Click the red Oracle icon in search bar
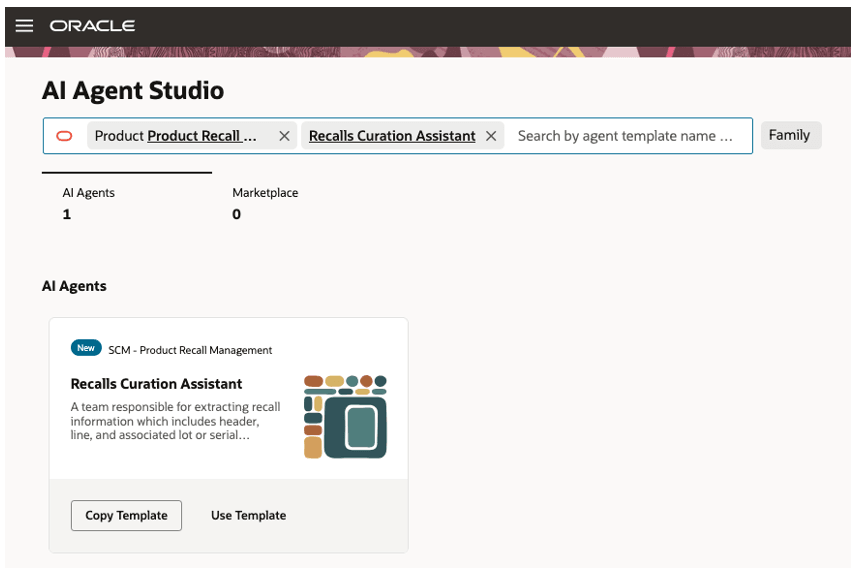The width and height of the screenshot is (861, 574). point(64,136)
